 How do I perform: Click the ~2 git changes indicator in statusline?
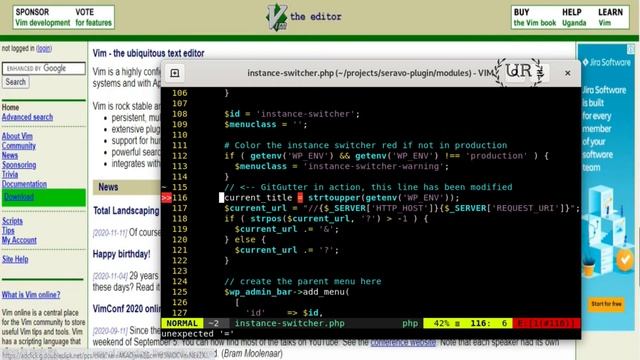click(213, 323)
